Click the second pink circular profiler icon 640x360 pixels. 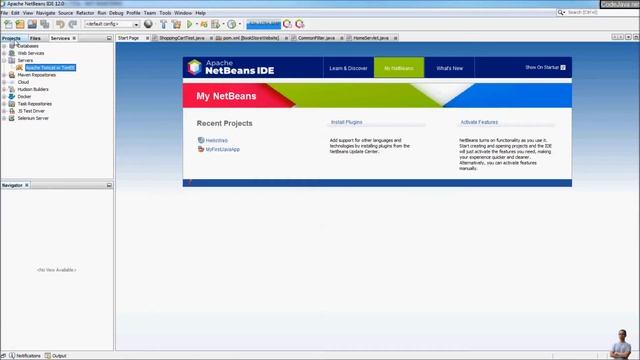[300, 24]
